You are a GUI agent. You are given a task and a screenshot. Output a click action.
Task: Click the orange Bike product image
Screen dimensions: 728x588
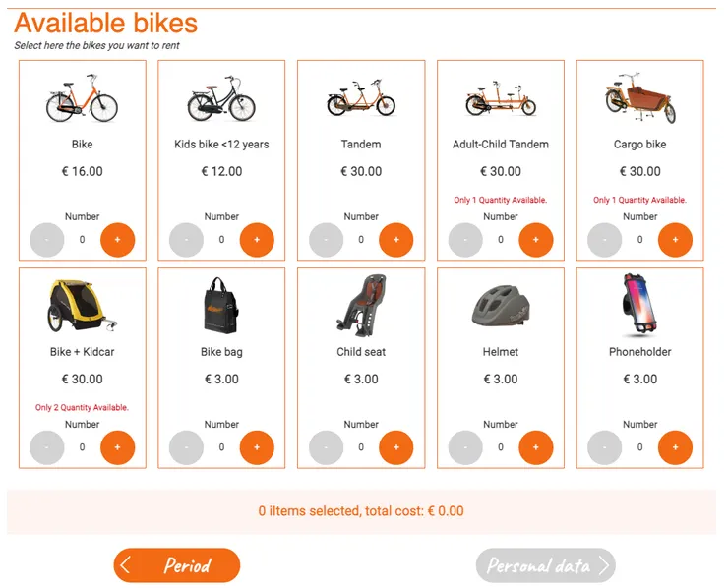[x=82, y=99]
